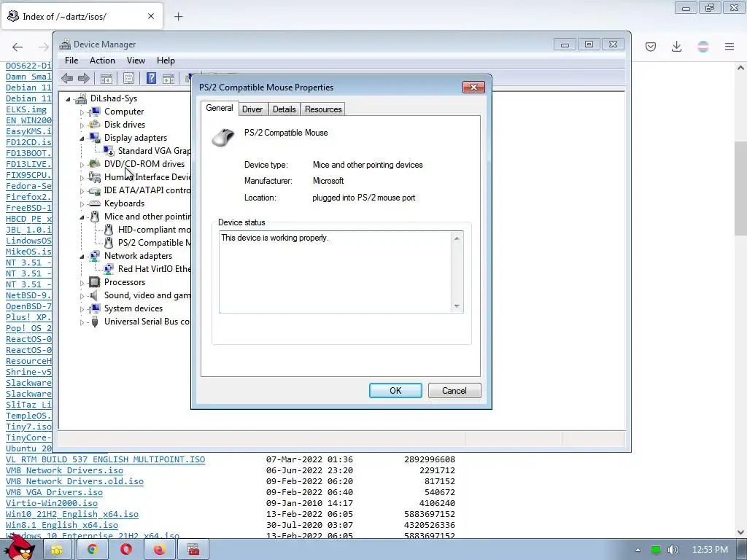Viewport: 747px width, 560px height.
Task: Click Cancel in mouse properties dialog
Action: (x=454, y=391)
